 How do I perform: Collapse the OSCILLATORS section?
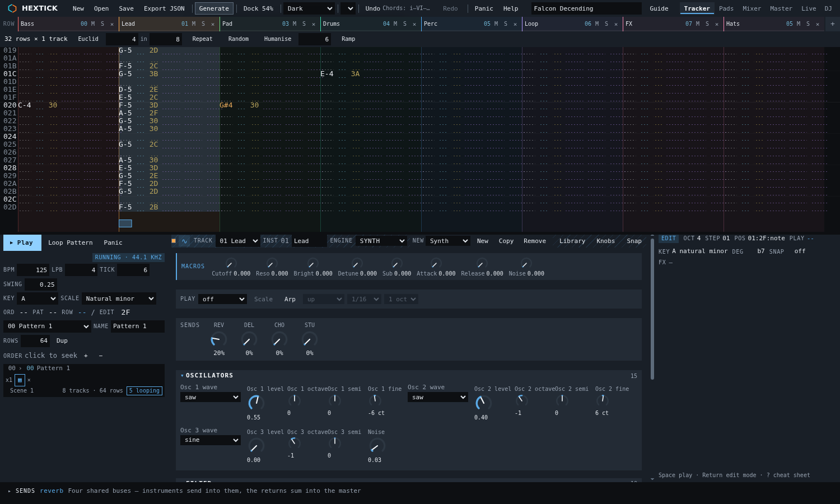coord(183,375)
